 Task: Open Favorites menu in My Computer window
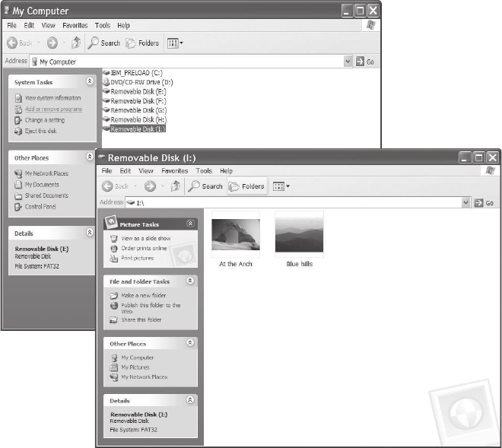[x=75, y=25]
